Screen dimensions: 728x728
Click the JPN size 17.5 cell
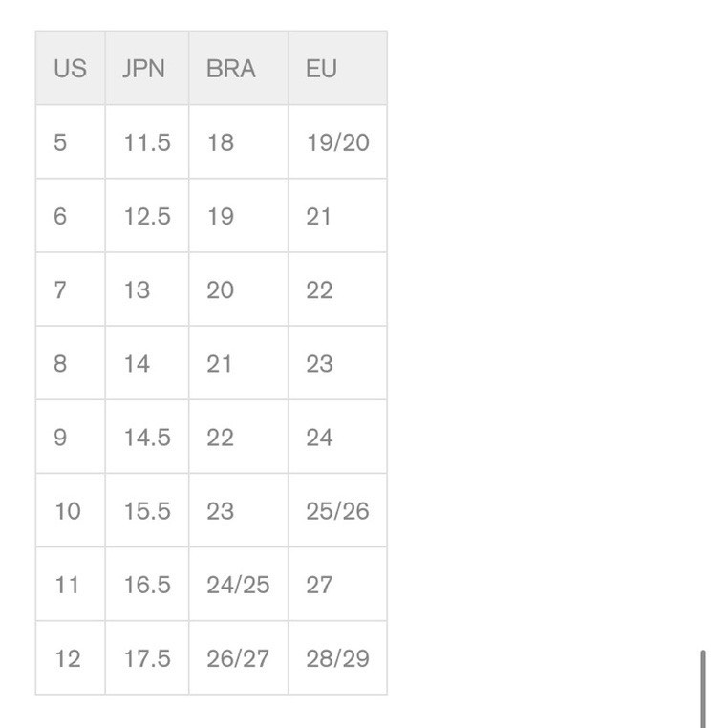(x=147, y=657)
